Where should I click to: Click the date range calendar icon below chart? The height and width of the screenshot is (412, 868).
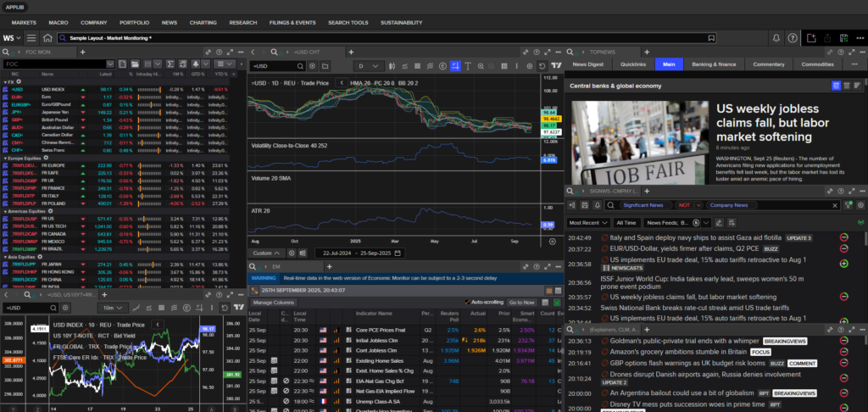coord(398,253)
